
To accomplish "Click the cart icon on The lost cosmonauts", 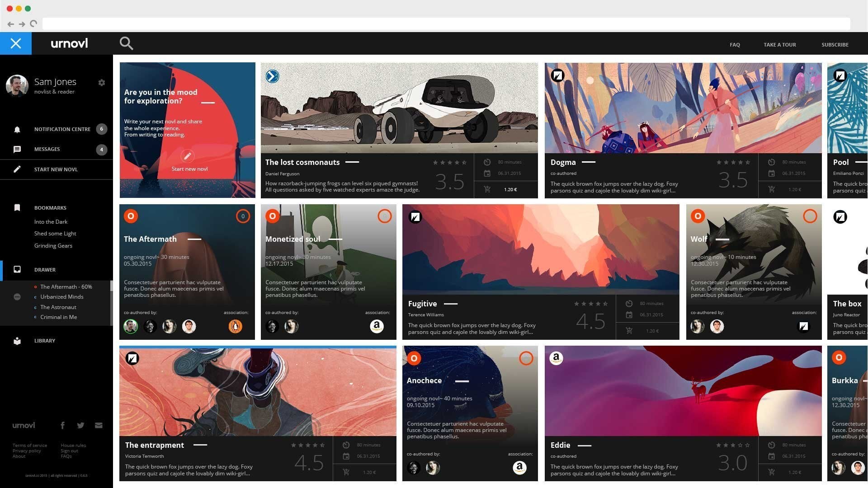I will pyautogui.click(x=487, y=189).
